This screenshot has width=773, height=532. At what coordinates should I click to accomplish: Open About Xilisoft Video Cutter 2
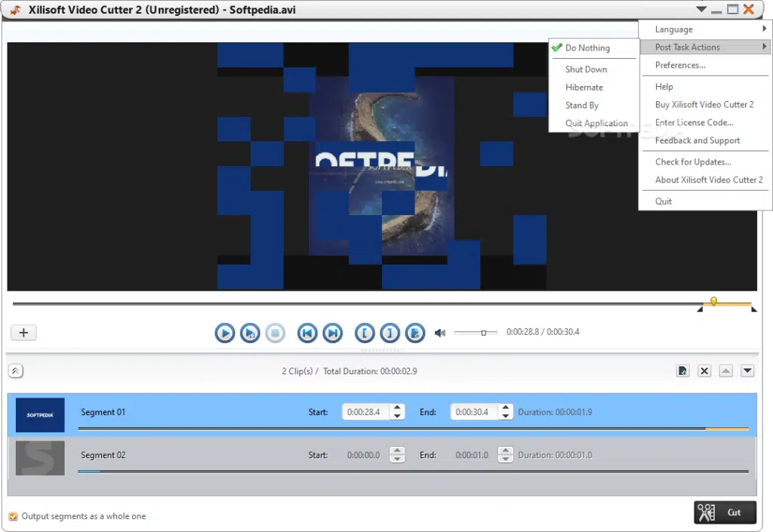pyautogui.click(x=706, y=180)
